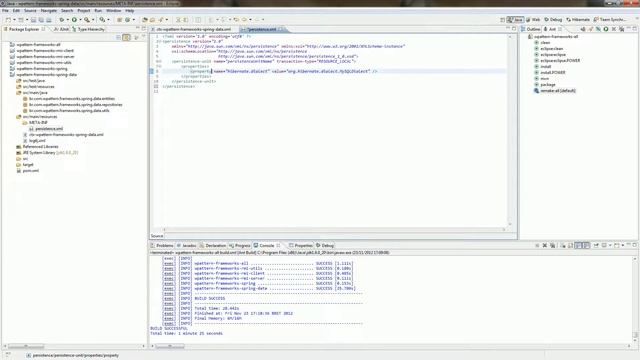The height and width of the screenshot is (360, 640).
Task: Open the Window menu
Action: tap(113, 11)
